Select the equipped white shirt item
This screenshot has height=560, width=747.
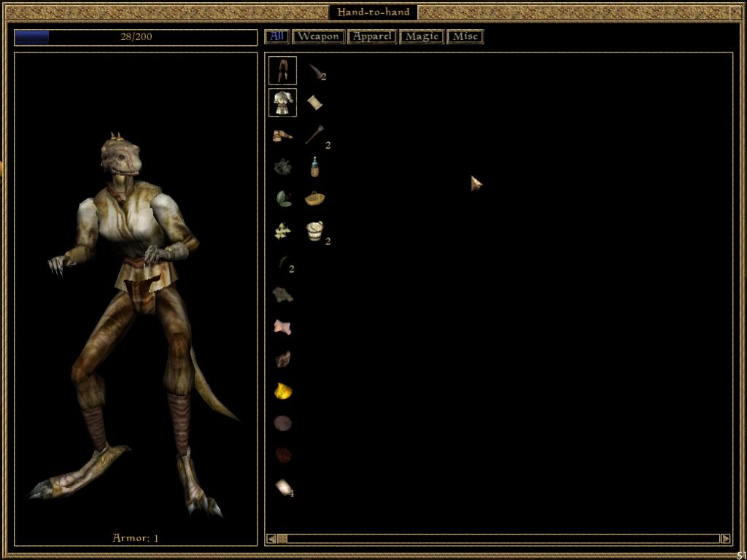[x=282, y=103]
